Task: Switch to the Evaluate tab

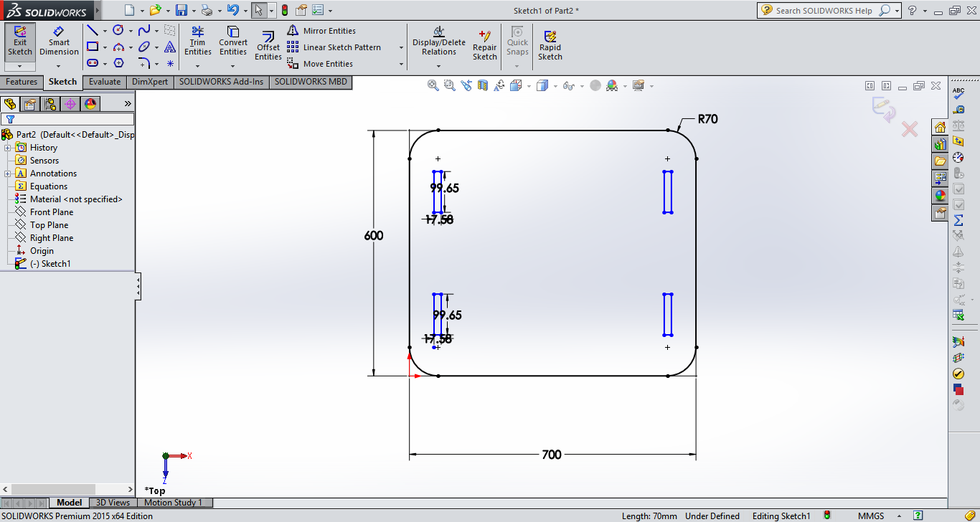Action: 105,82
